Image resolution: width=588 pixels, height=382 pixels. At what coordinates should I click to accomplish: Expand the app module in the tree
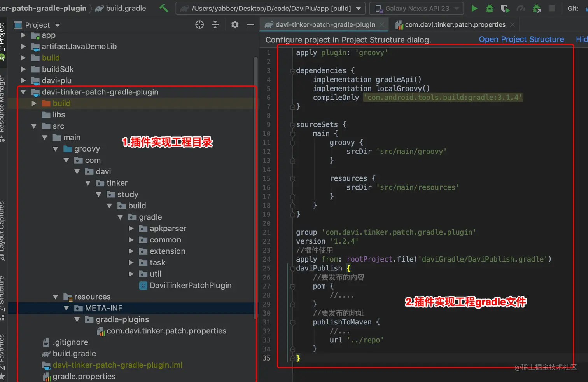[23, 35]
